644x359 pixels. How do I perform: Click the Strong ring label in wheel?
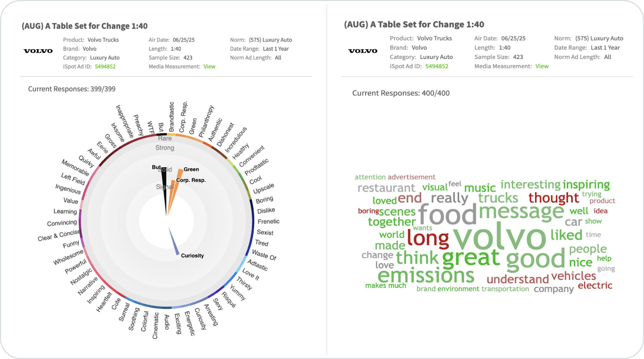tap(165, 148)
